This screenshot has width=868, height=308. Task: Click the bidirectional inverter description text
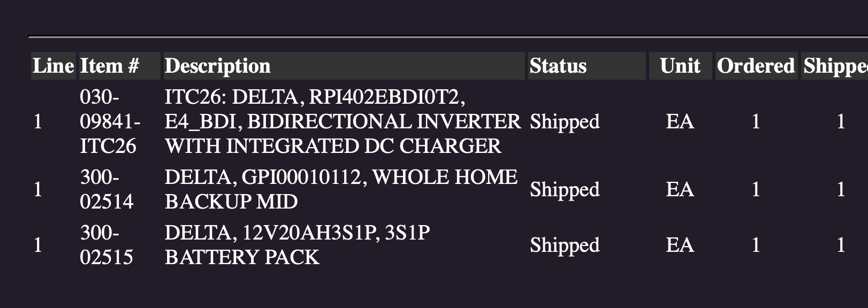click(342, 121)
